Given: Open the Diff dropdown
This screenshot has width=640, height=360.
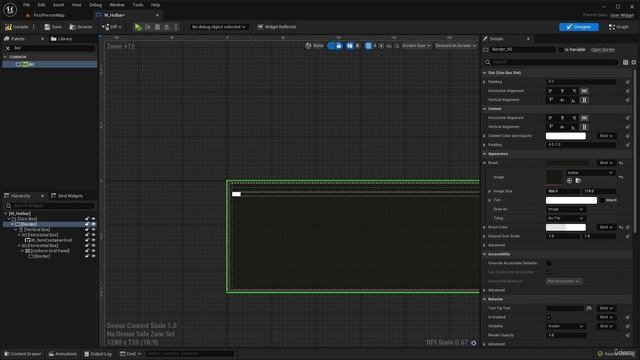Looking at the screenshot, I should click(x=112, y=27).
